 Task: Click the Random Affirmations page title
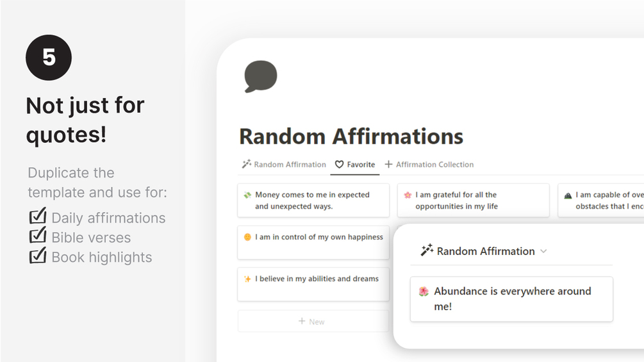351,136
